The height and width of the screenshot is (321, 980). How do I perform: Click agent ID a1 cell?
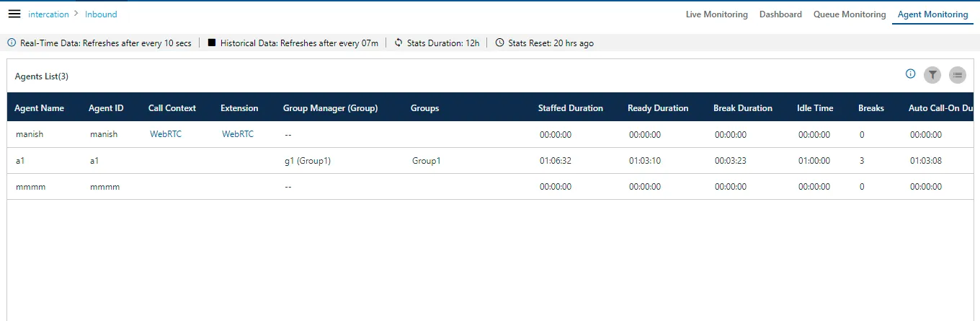tap(94, 161)
